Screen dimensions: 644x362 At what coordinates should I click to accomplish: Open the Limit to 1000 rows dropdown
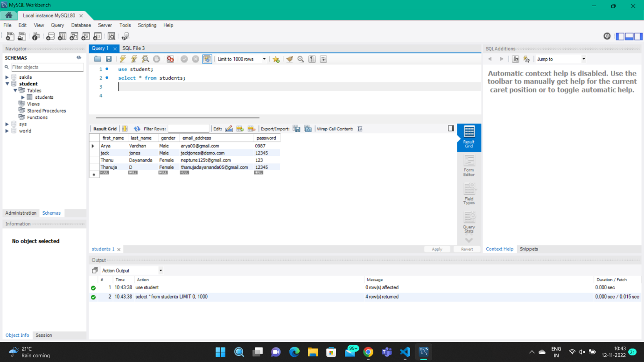pos(263,59)
